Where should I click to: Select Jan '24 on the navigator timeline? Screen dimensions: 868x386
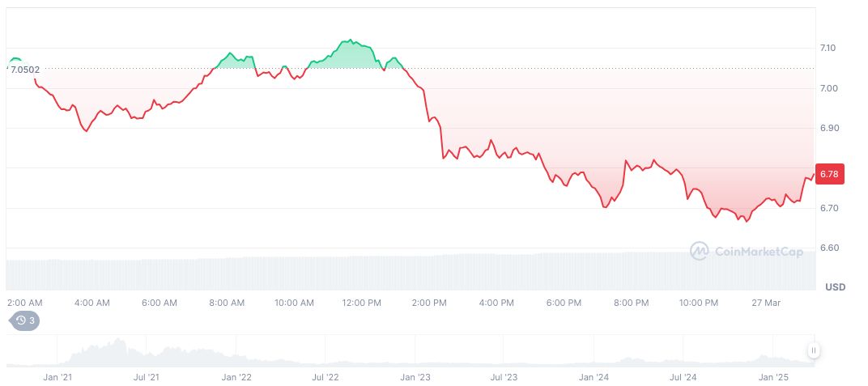point(594,377)
